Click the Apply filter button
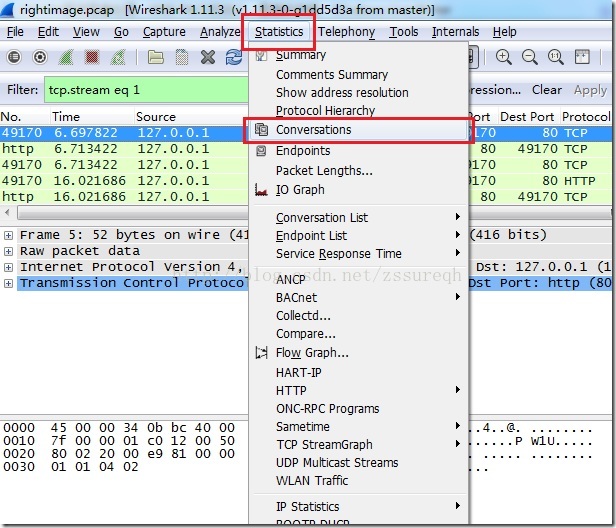The image size is (616, 528). point(590,90)
